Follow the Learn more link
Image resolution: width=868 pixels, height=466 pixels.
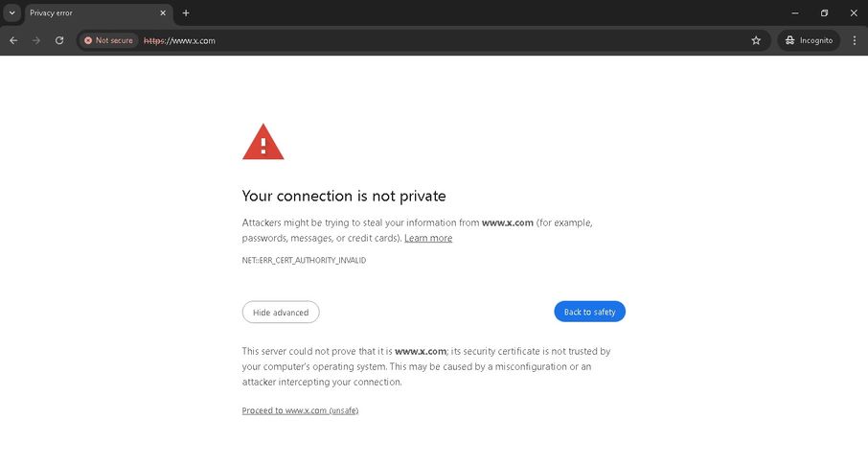428,238
